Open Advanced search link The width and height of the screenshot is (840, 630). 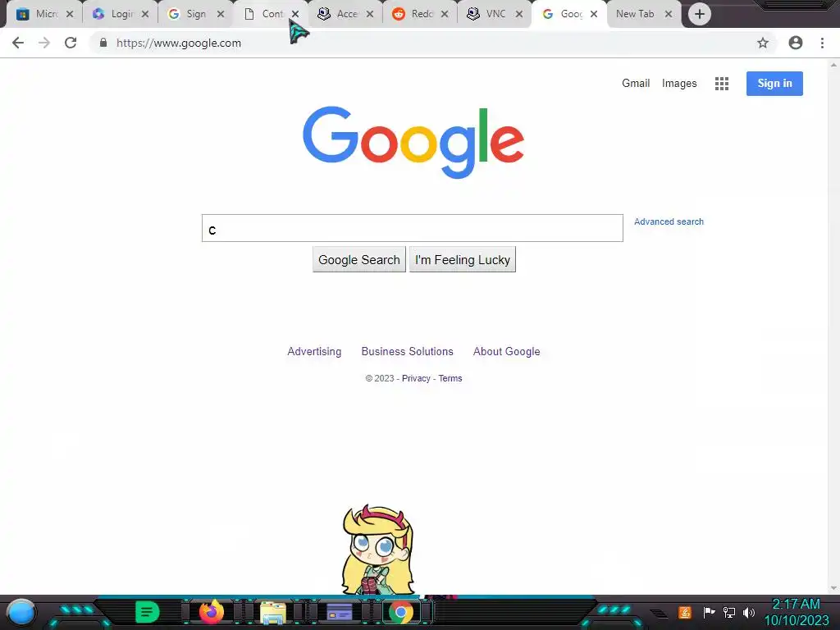669,221
